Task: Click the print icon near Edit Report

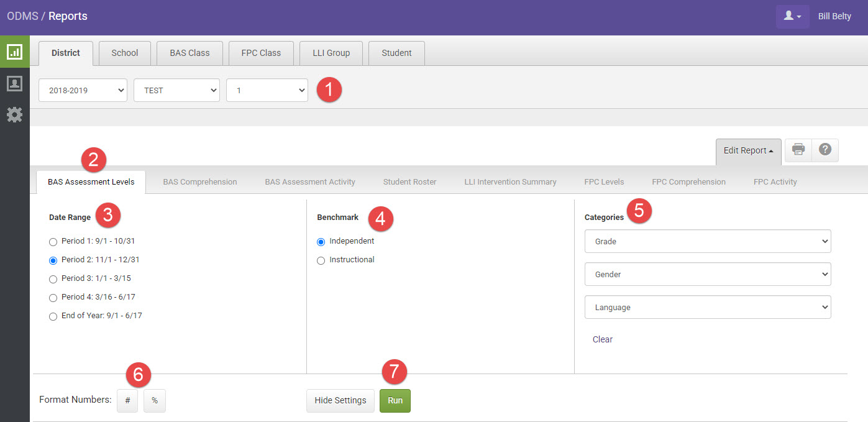Action: coord(798,150)
